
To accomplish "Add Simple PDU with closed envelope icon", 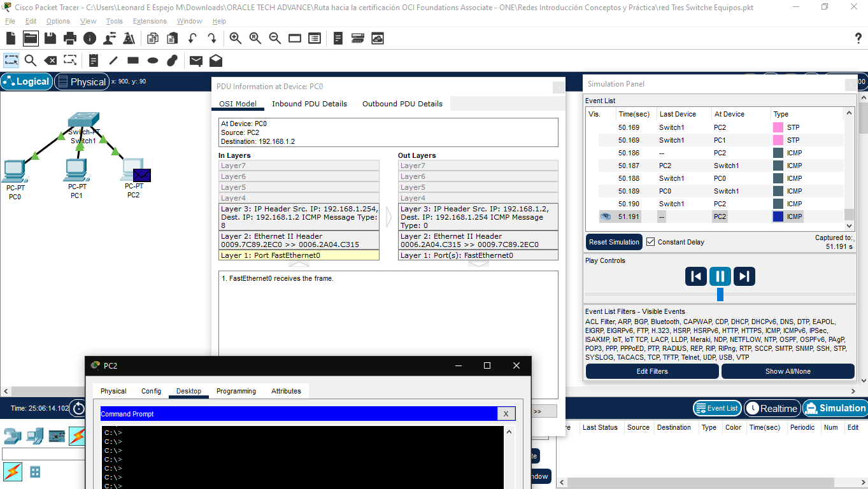I will (196, 61).
